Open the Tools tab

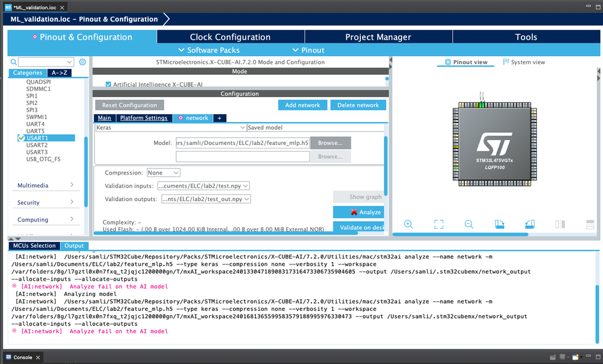[526, 37]
